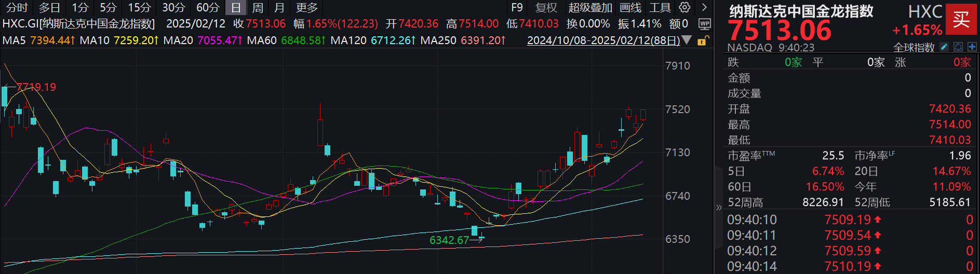Click the 6740 price axis label

(678, 196)
